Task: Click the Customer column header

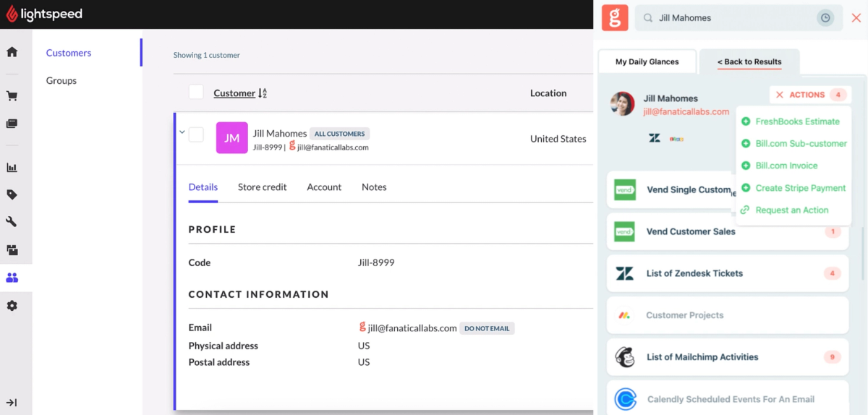Action: [x=234, y=93]
